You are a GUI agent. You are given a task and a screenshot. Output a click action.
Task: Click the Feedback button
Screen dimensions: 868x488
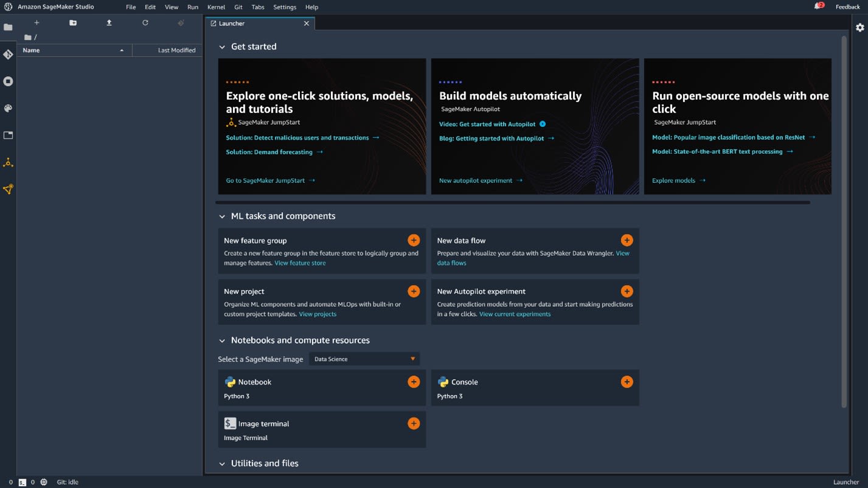click(847, 7)
